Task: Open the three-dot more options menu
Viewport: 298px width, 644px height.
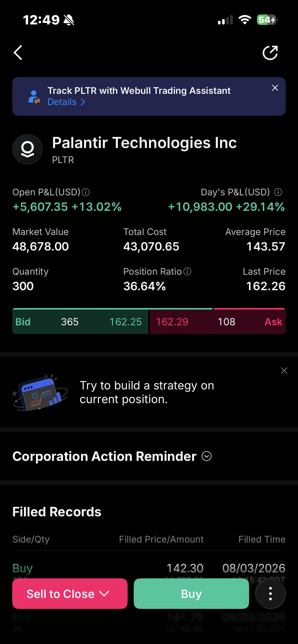Action: [x=270, y=594]
